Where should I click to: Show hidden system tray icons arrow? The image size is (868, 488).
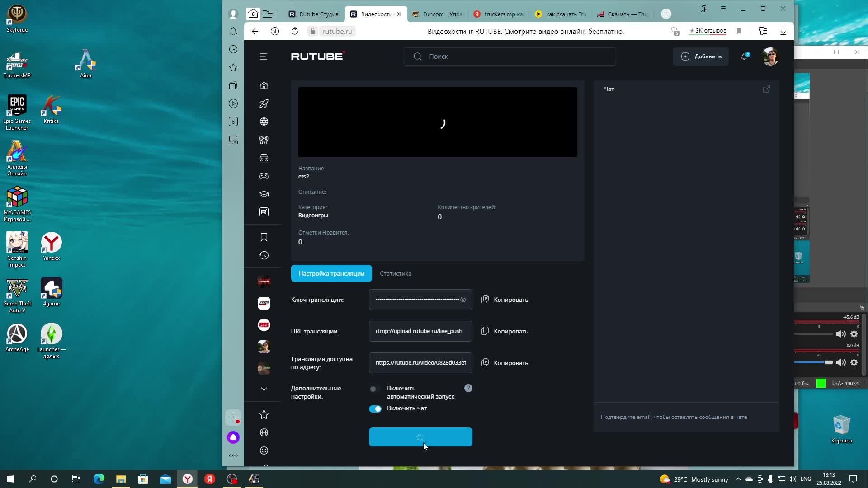[738, 479]
